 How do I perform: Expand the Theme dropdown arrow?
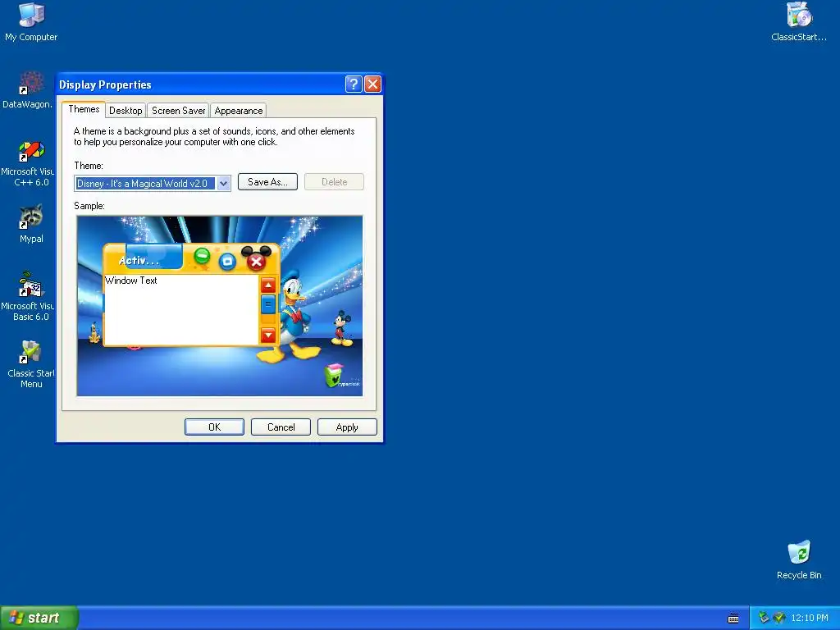[x=223, y=184]
